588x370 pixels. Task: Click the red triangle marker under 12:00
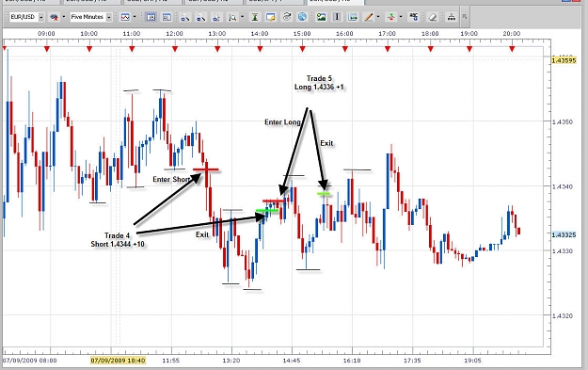point(175,49)
